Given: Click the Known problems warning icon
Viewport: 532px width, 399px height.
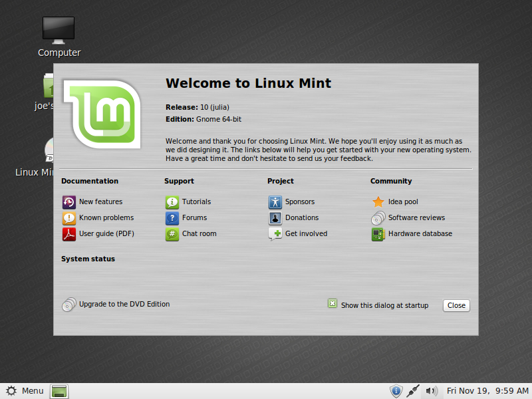Looking at the screenshot, I should pyautogui.click(x=68, y=218).
